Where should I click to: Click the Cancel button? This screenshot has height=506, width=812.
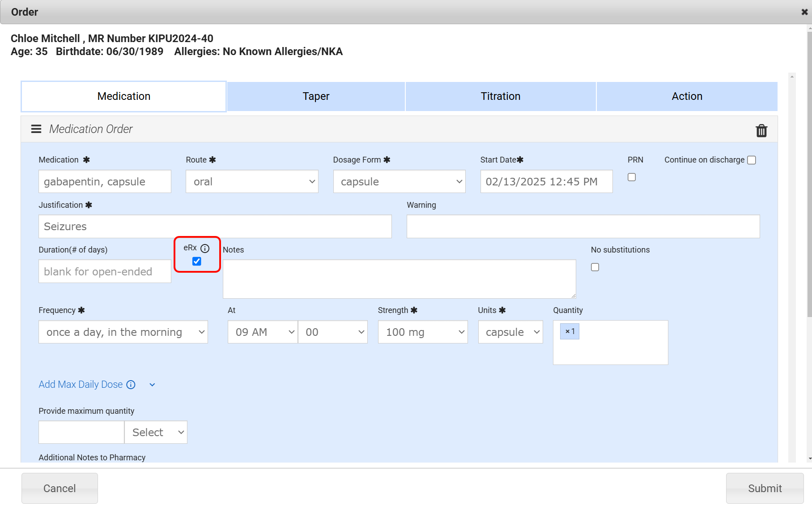pyautogui.click(x=60, y=488)
